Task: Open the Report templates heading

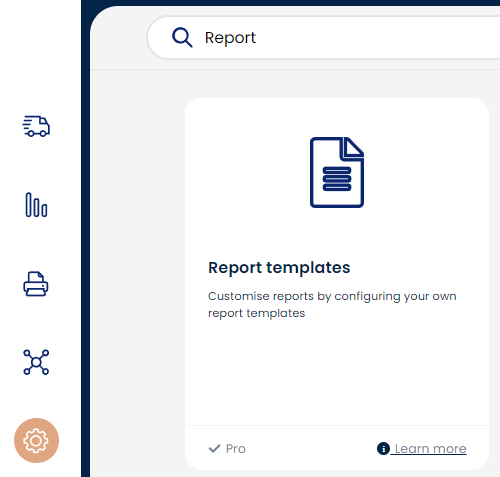Action: pos(279,268)
